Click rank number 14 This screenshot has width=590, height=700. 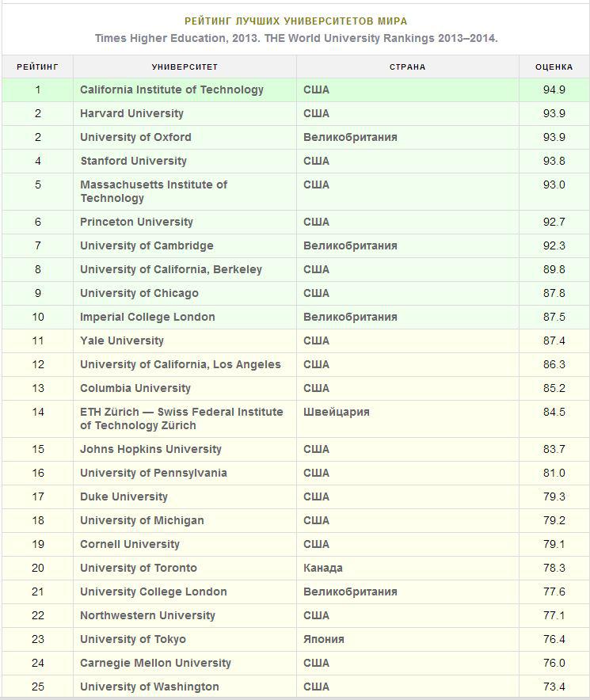[38, 412]
